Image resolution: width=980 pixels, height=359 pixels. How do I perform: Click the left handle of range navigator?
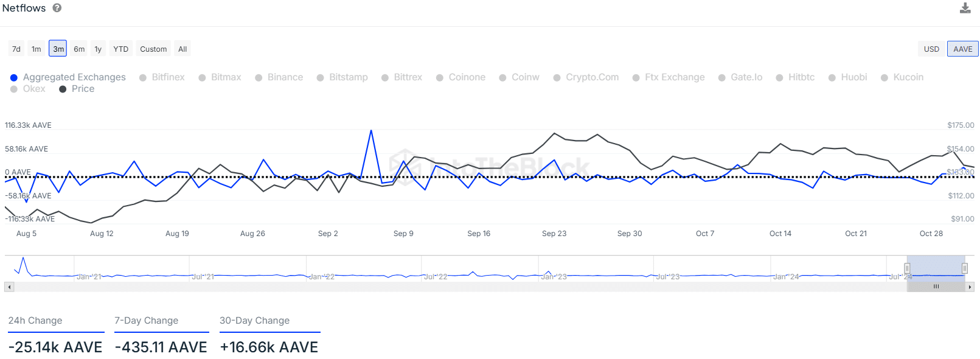907,268
